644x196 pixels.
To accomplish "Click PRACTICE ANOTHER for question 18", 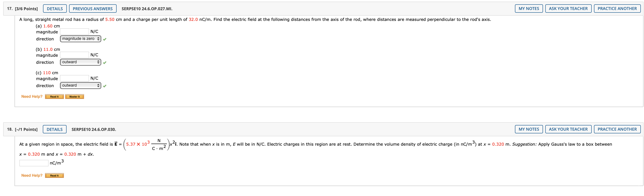I will (617, 129).
